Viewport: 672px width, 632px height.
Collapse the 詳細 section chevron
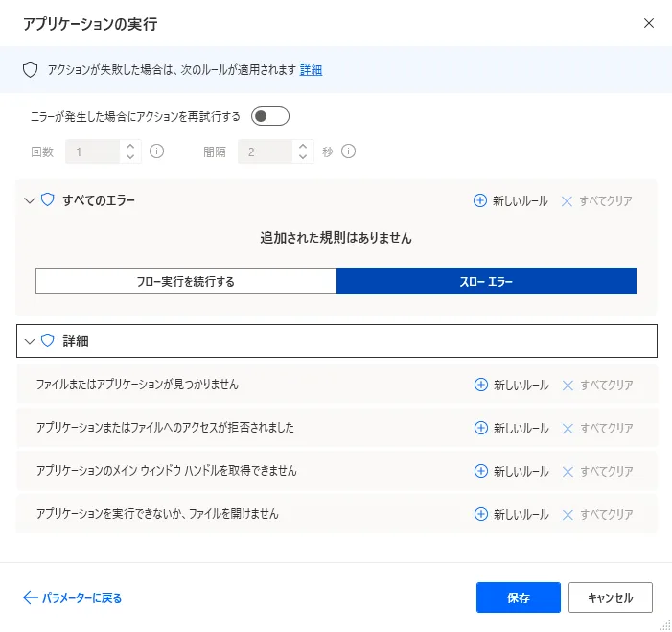29,340
